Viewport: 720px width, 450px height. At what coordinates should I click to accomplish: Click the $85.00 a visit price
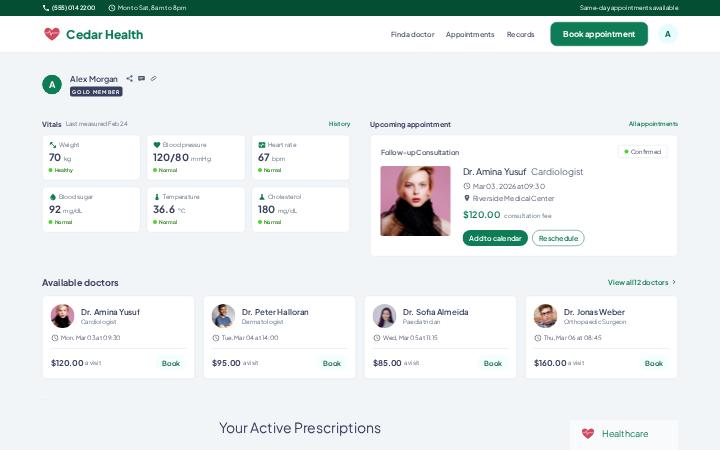[396, 363]
